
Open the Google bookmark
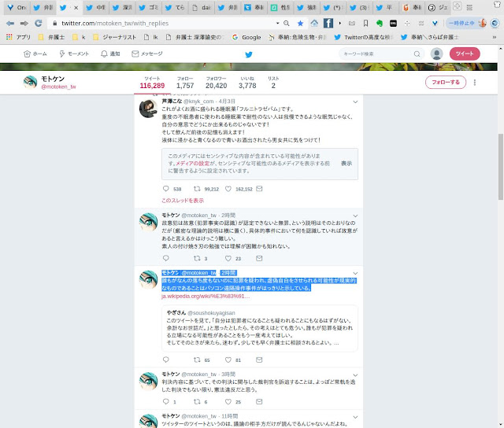point(246,37)
